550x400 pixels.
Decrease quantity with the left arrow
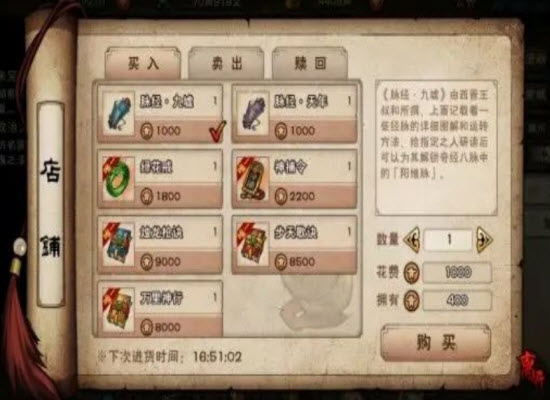pos(412,240)
